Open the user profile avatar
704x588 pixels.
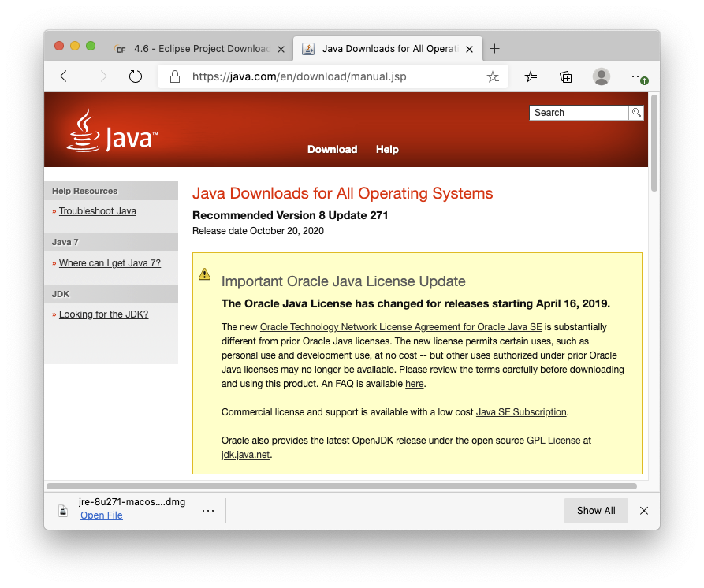(602, 76)
